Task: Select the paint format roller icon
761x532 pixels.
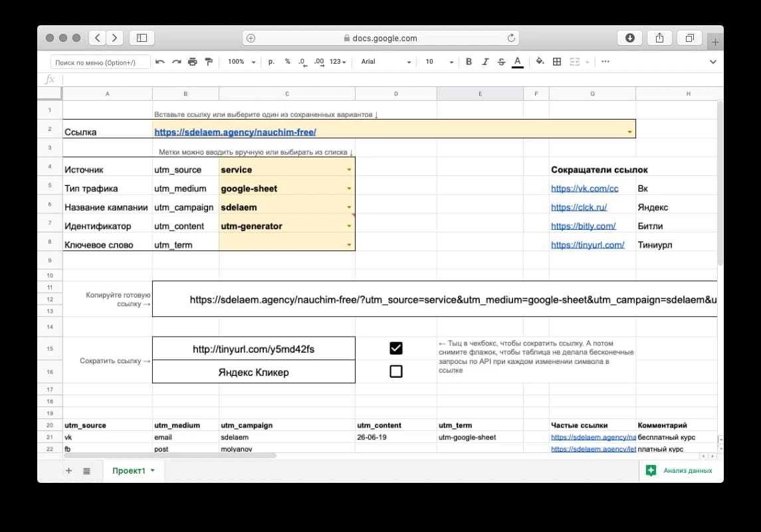Action: click(209, 62)
